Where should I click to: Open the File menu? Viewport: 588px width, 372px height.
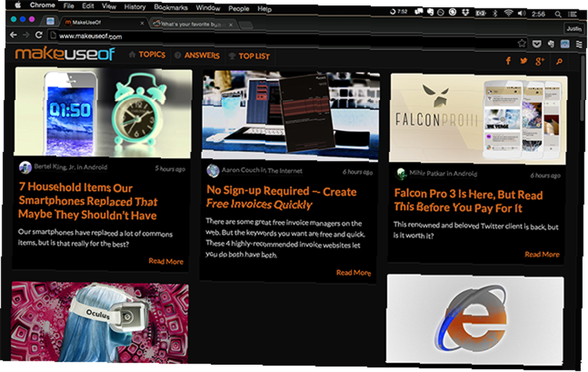click(69, 6)
